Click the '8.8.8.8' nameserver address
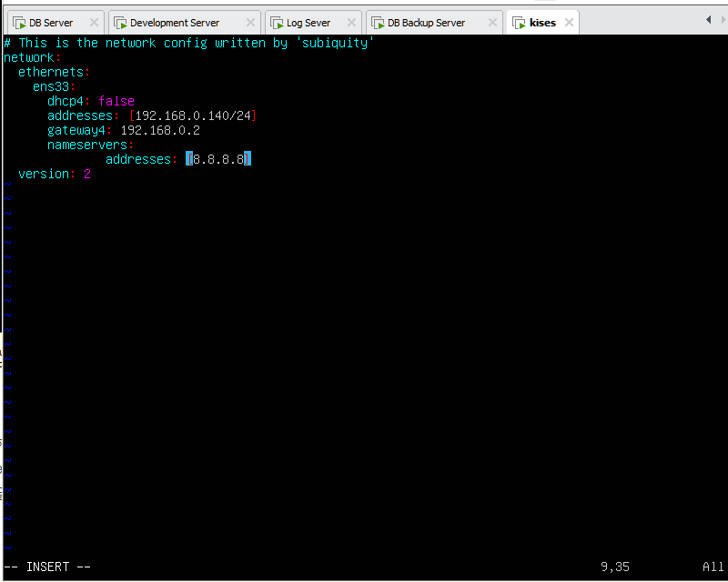 [218, 159]
